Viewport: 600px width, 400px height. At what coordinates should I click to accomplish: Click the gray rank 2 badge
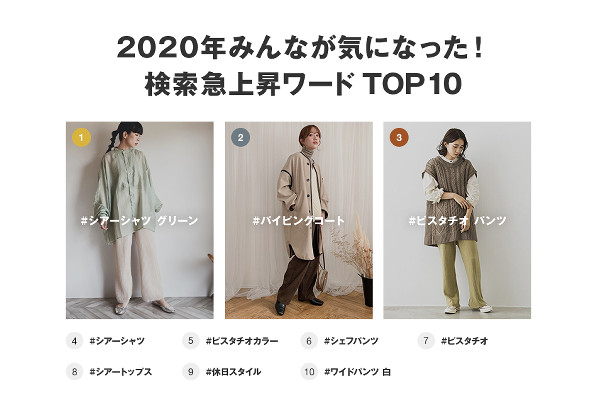coord(240,137)
